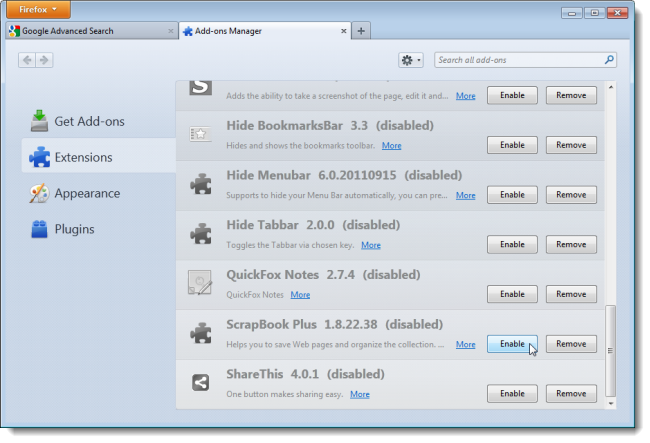Click the Plugins lego brick icon
Screen dimensions: 650x443
pyautogui.click(x=39, y=229)
